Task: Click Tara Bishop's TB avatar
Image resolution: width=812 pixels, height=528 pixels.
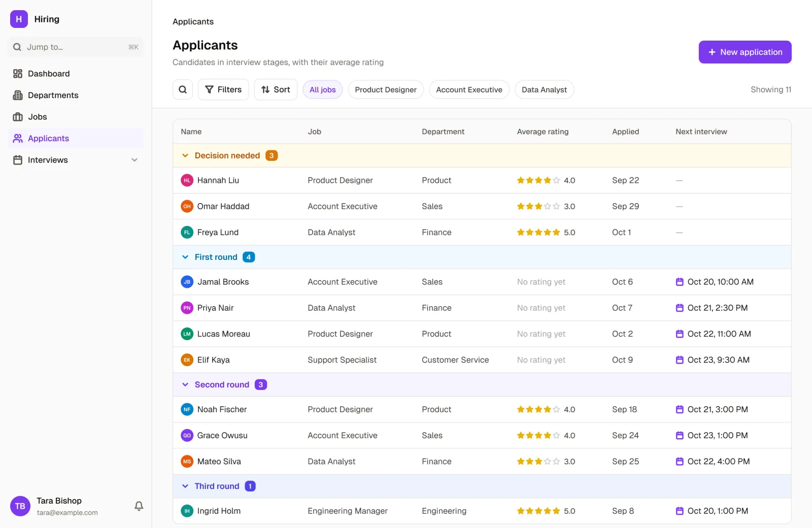Action: click(20, 506)
